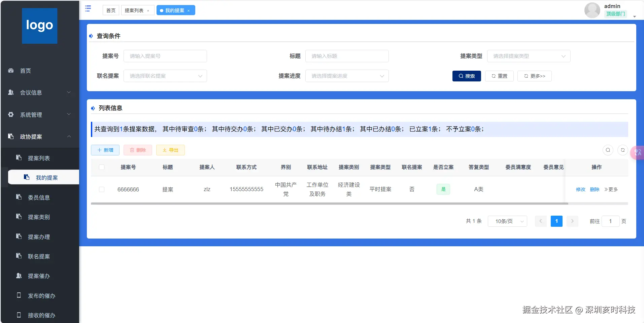Refresh the table with round refresh icon

[x=623, y=150]
